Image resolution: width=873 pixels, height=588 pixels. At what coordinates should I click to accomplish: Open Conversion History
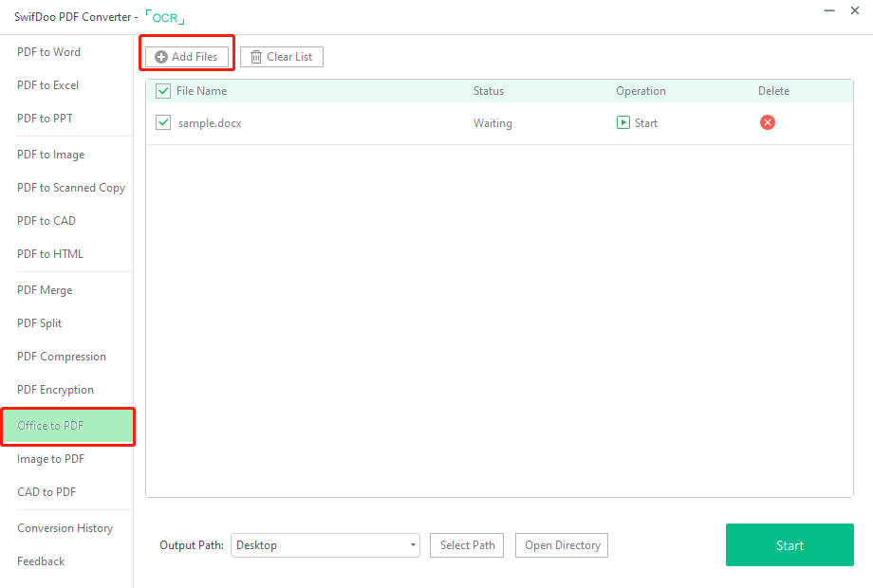(65, 528)
